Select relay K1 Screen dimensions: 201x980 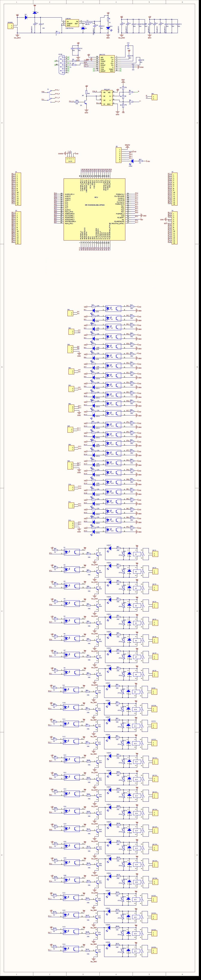pos(137,554)
